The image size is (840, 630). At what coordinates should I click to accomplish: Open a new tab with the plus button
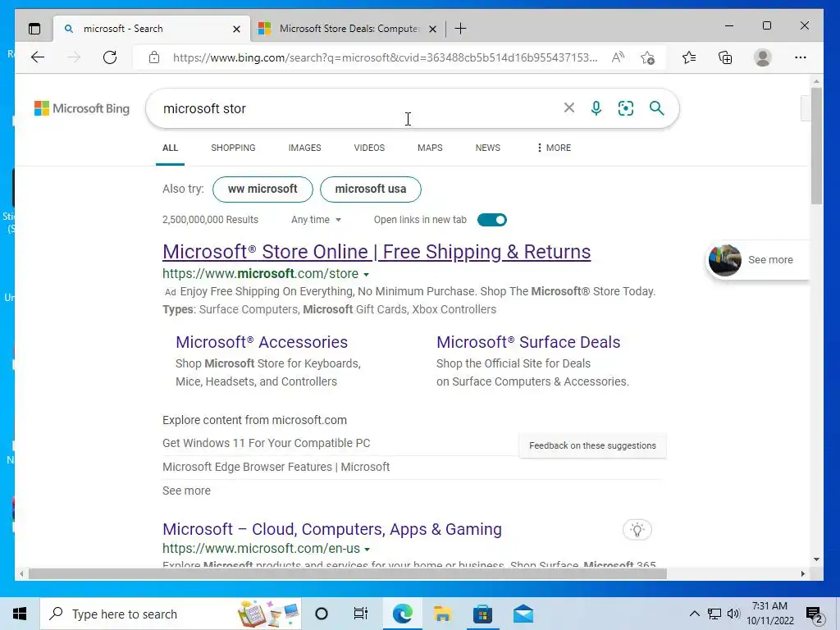(x=460, y=29)
